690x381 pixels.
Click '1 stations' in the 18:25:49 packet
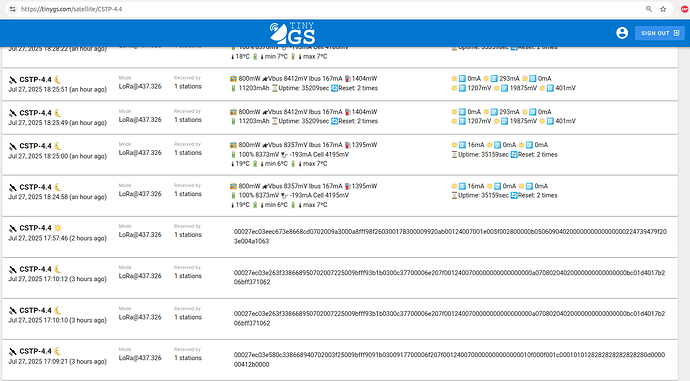188,120
